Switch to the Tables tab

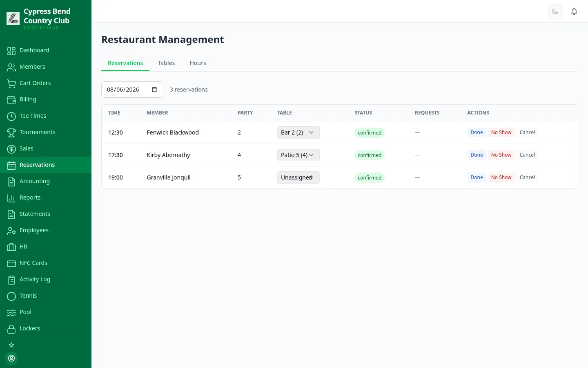[166, 63]
